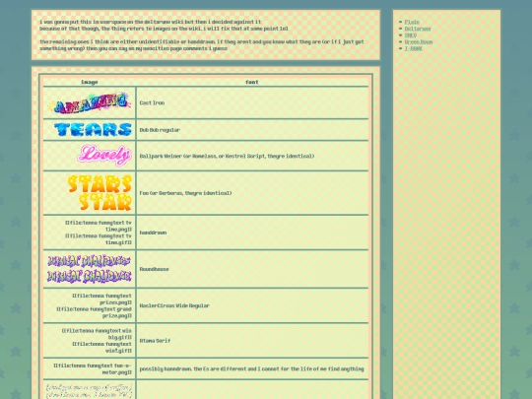Image resolution: width=532 pixels, height=399 pixels.
Task: Click the 'possibly handdrawn' note cell
Action: pyautogui.click(x=252, y=368)
